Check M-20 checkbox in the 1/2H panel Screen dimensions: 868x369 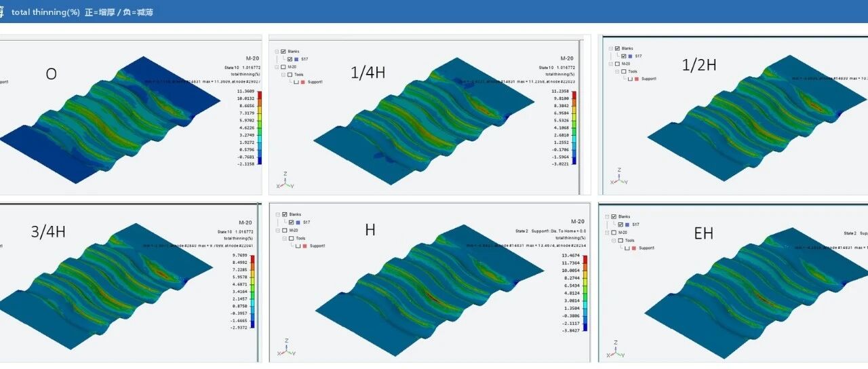[x=617, y=64]
